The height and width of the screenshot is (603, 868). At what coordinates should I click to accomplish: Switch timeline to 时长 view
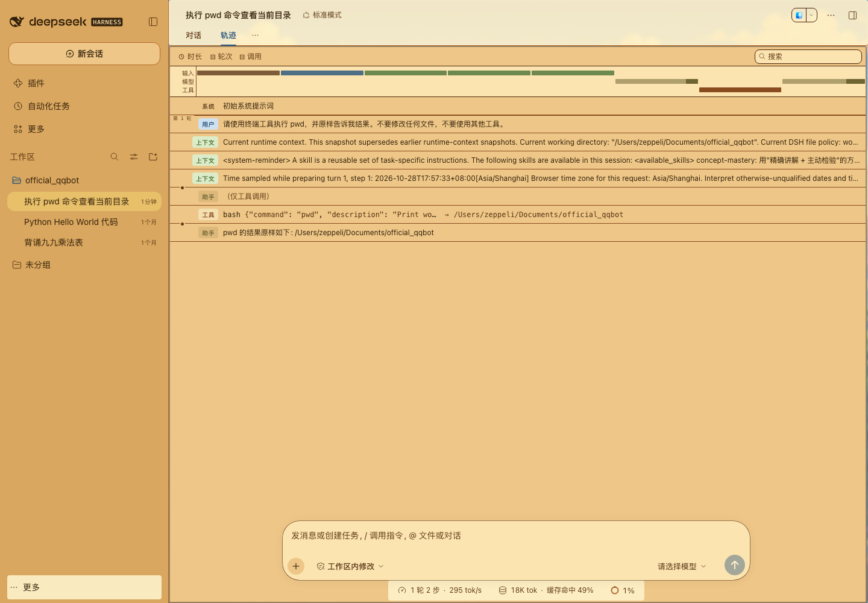(x=190, y=57)
